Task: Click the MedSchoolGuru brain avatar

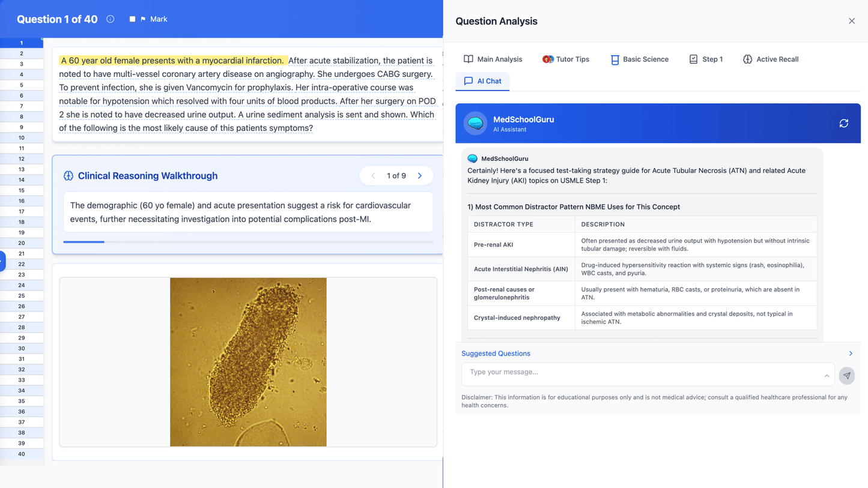Action: click(475, 124)
